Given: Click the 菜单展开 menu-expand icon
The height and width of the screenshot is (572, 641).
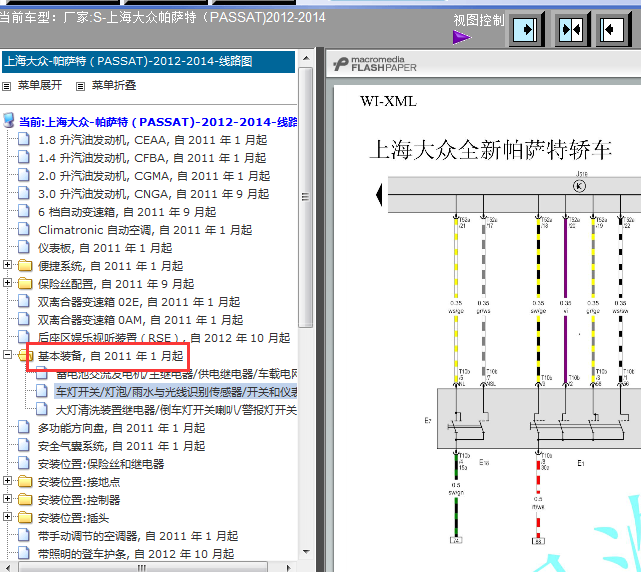Looking at the screenshot, I should pyautogui.click(x=7, y=86).
